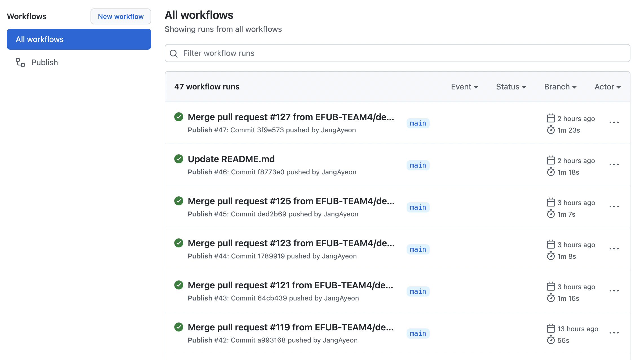Screen dimensions: 644x360
Task: Click the 1m 23s duration text
Action: (568, 130)
